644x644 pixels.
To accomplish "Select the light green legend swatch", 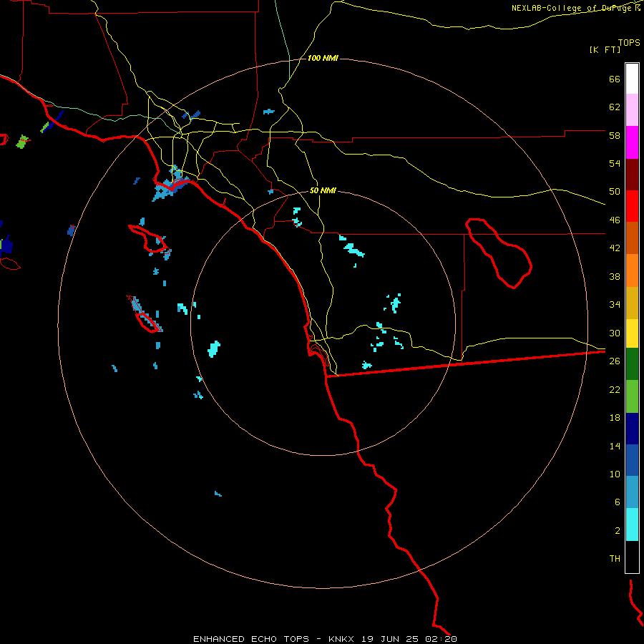I will (632, 396).
